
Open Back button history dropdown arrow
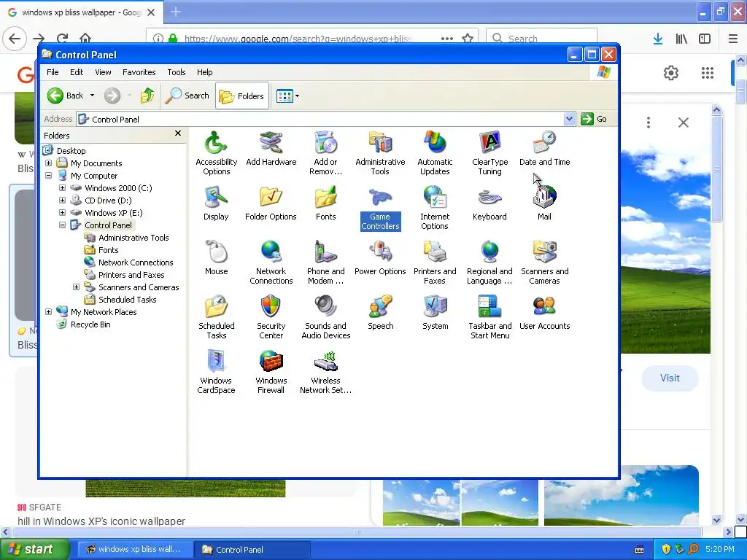[92, 96]
